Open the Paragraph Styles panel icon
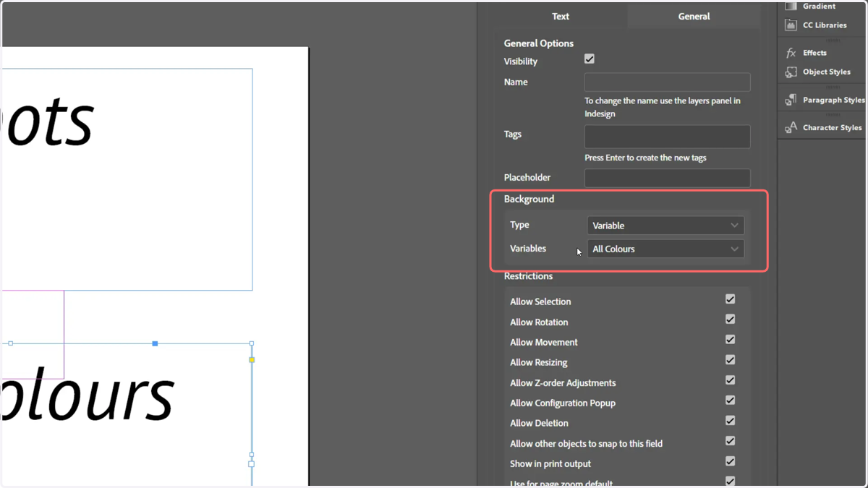Image resolution: width=868 pixels, height=488 pixels. click(791, 100)
